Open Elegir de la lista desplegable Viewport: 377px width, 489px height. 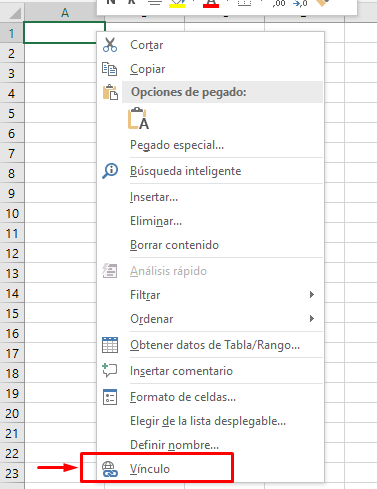pyautogui.click(x=210, y=421)
